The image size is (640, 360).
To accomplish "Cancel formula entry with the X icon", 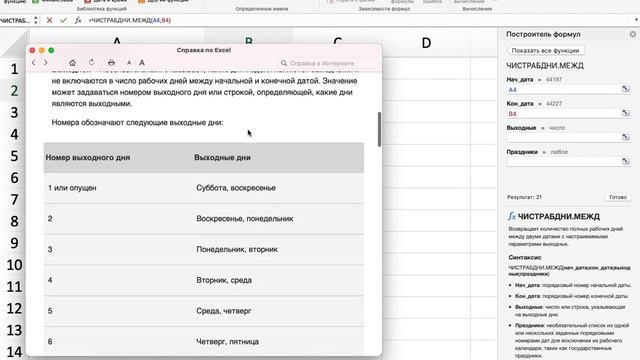I will click(x=49, y=20).
